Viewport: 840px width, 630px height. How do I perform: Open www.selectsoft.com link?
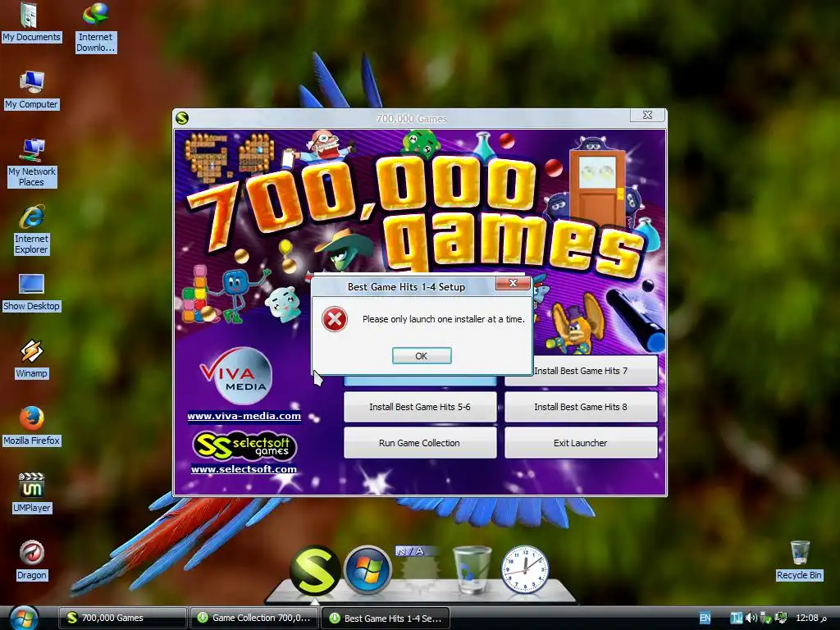244,468
